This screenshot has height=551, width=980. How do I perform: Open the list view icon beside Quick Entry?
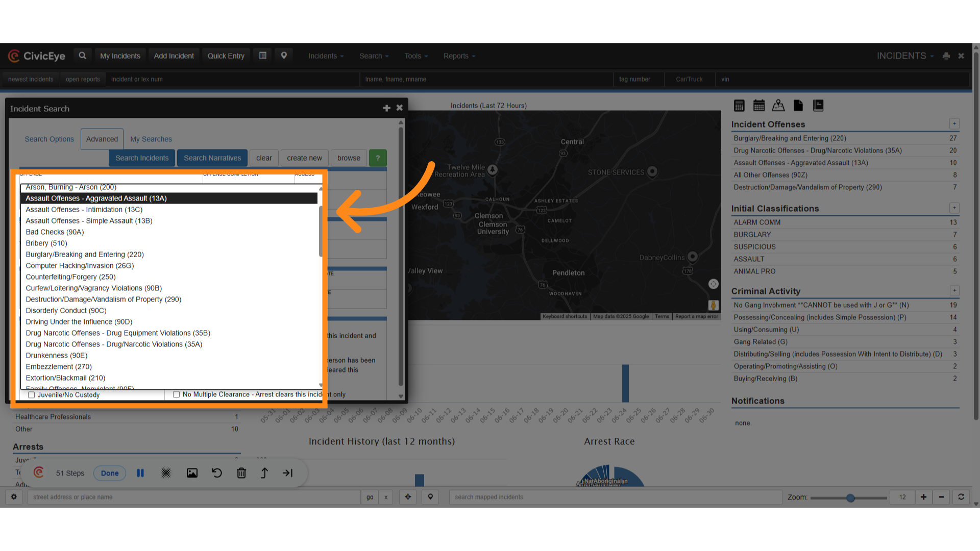point(263,56)
